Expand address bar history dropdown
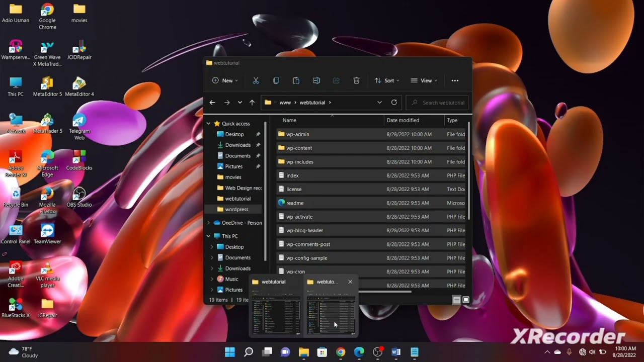This screenshot has height=362, width=644. pos(379,103)
